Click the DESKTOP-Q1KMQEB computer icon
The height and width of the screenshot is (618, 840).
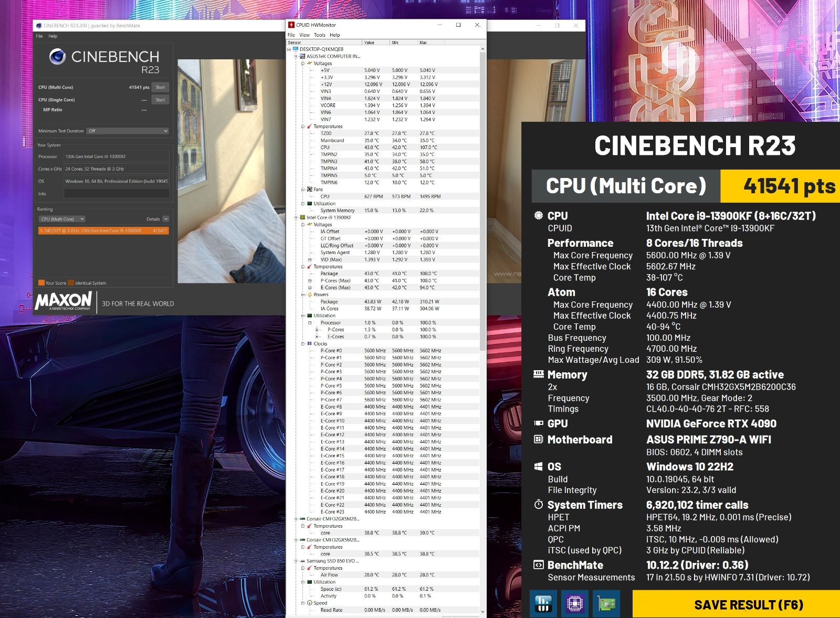pyautogui.click(x=296, y=49)
